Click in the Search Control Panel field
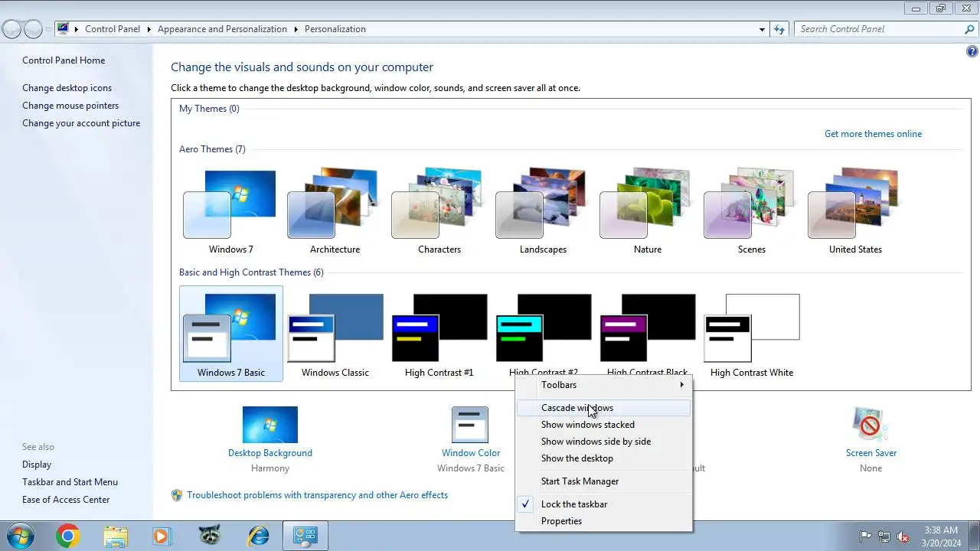The width and height of the screenshot is (980, 551). click(879, 29)
